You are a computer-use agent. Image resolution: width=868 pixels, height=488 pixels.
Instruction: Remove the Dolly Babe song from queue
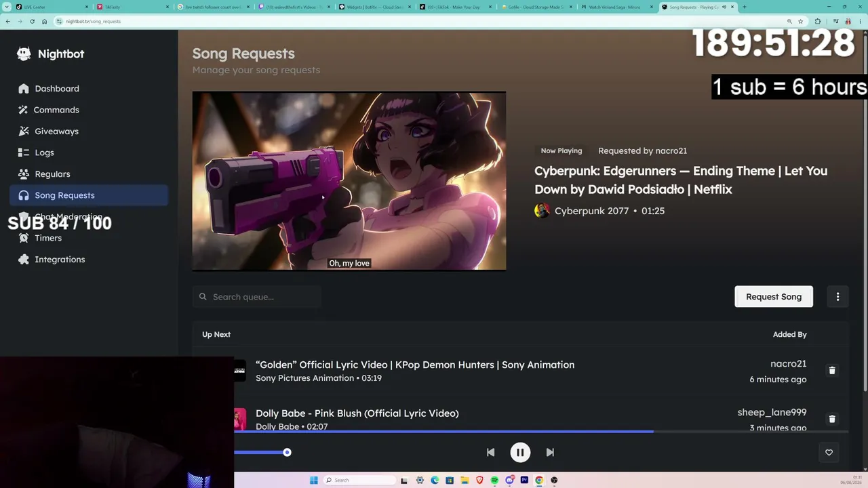tap(832, 419)
